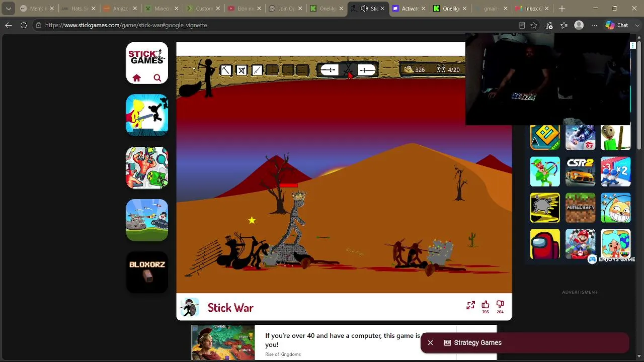Image resolution: width=644 pixels, height=362 pixels.
Task: Click the Stick War game avatar icon
Action: tap(190, 308)
